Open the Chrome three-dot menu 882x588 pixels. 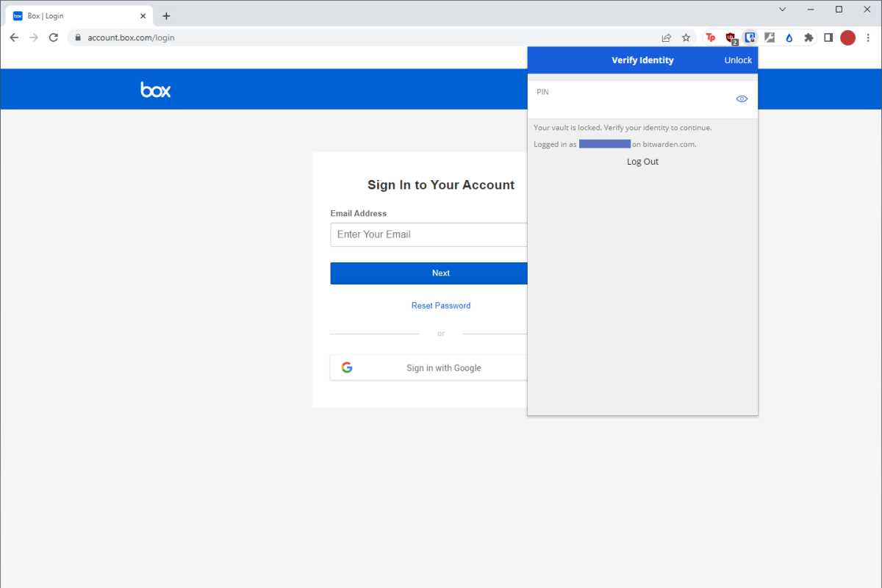(870, 37)
